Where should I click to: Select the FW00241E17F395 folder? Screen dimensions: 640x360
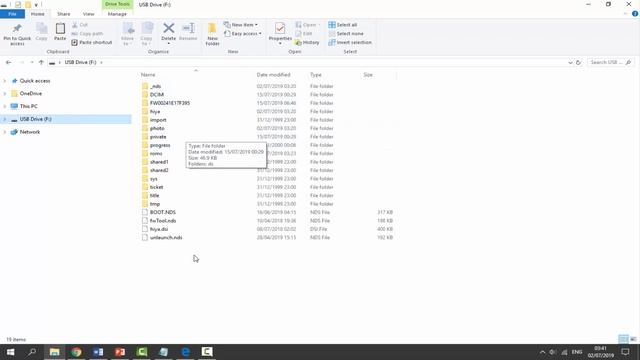pyautogui.click(x=170, y=103)
